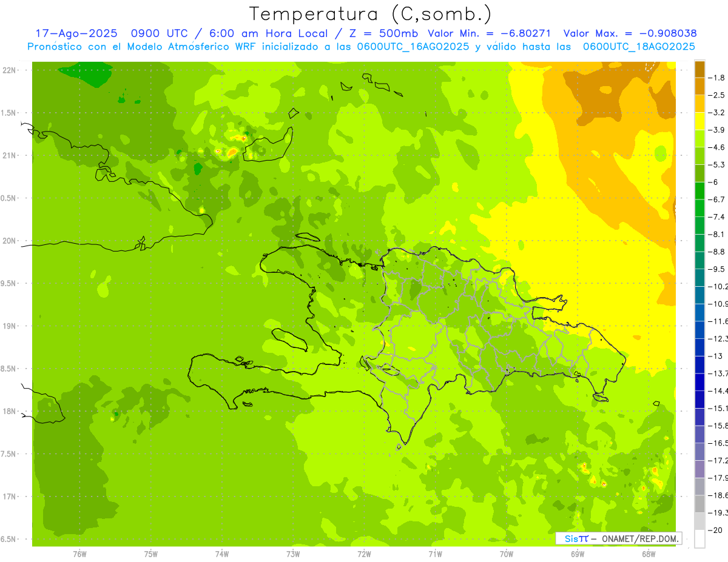Click the "68W" longitude label
The image size is (728, 562).
pos(648,554)
